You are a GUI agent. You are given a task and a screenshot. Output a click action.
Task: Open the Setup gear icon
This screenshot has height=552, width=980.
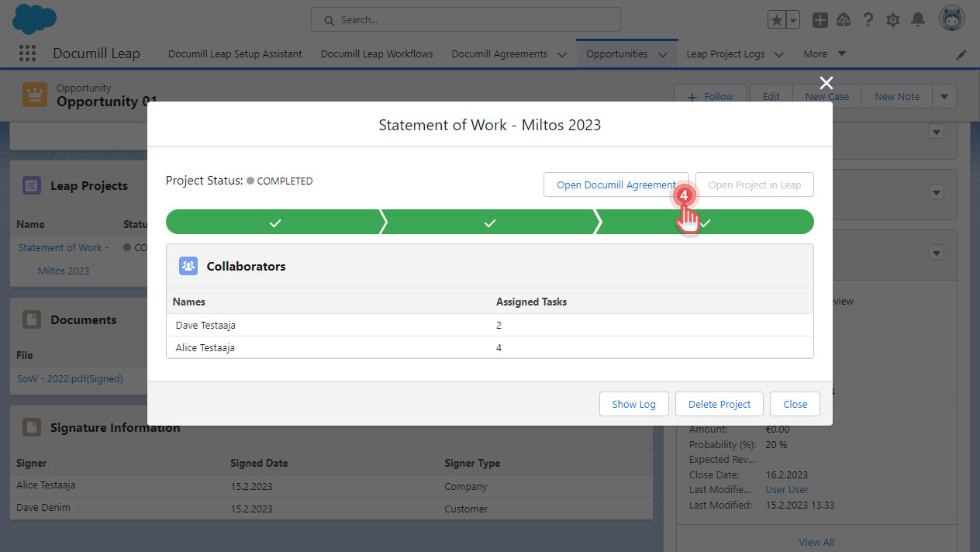pyautogui.click(x=892, y=19)
